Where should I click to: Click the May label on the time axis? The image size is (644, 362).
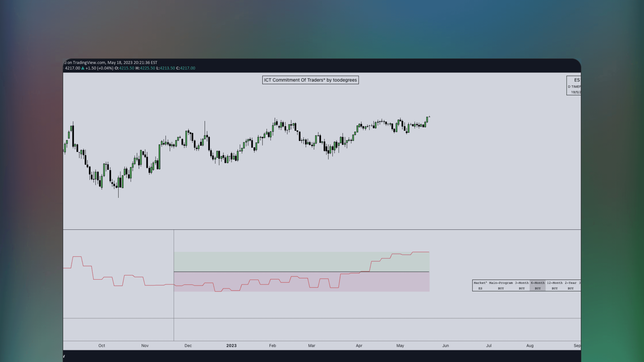point(400,346)
